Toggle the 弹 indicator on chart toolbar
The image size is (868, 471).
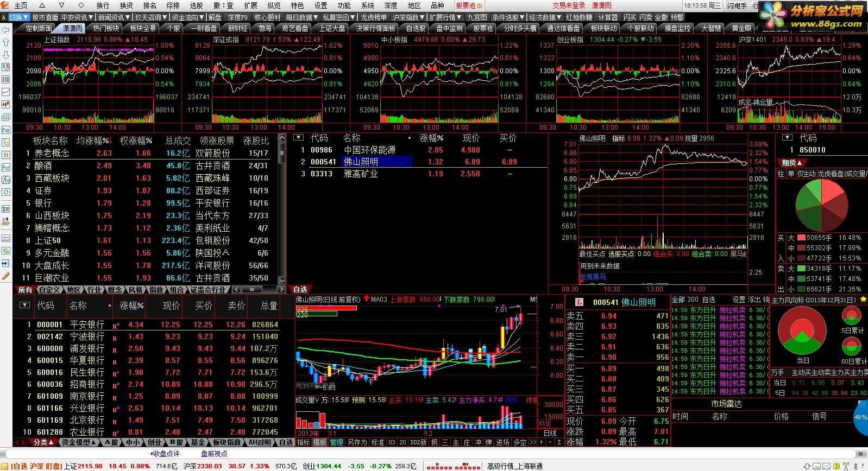click(x=488, y=442)
